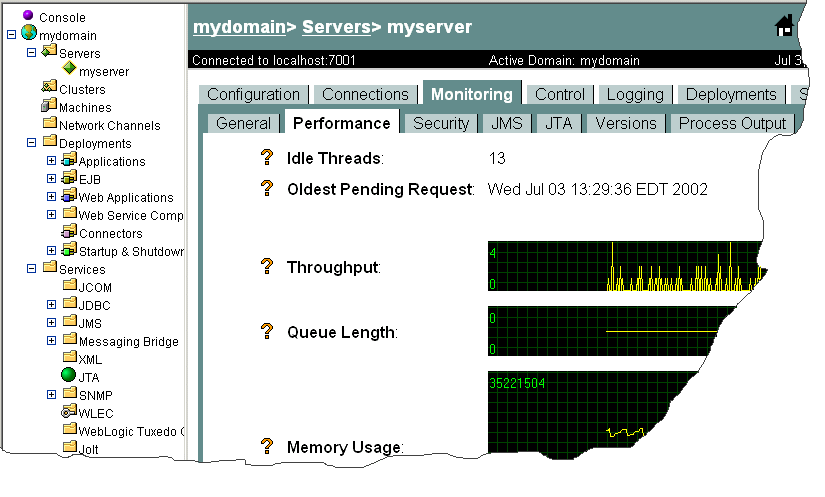Select Clusters in the tree
The image size is (825, 497).
(82, 89)
